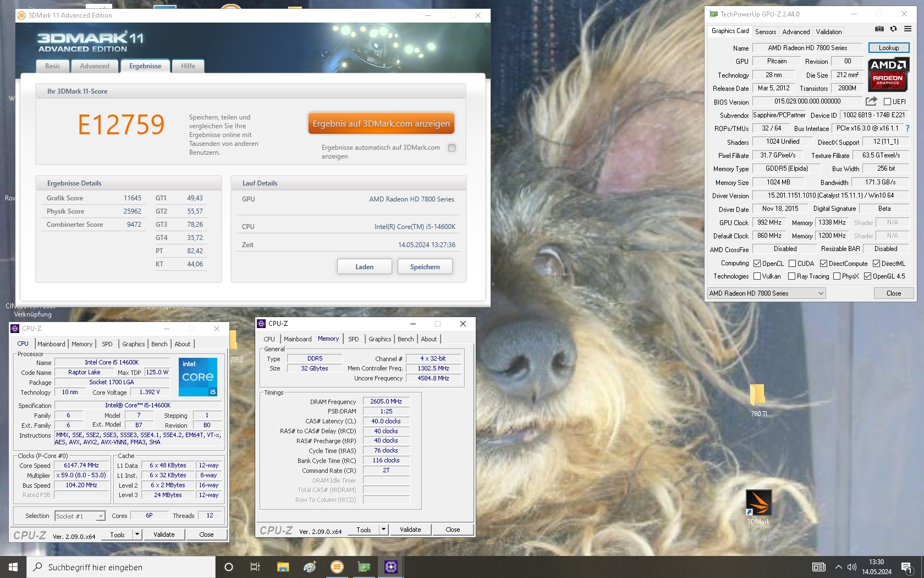Click the touch keyboard tray icon
This screenshot has width=924, height=578.
[819, 567]
